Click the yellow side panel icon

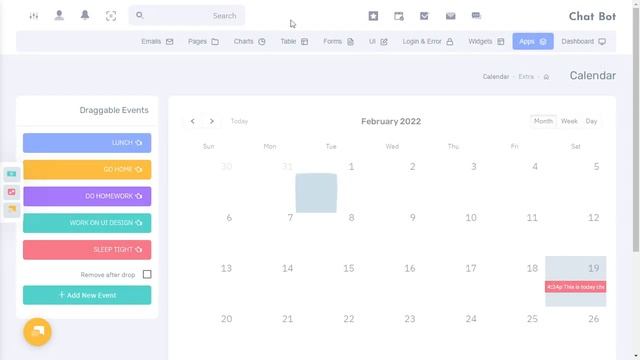(x=12, y=209)
